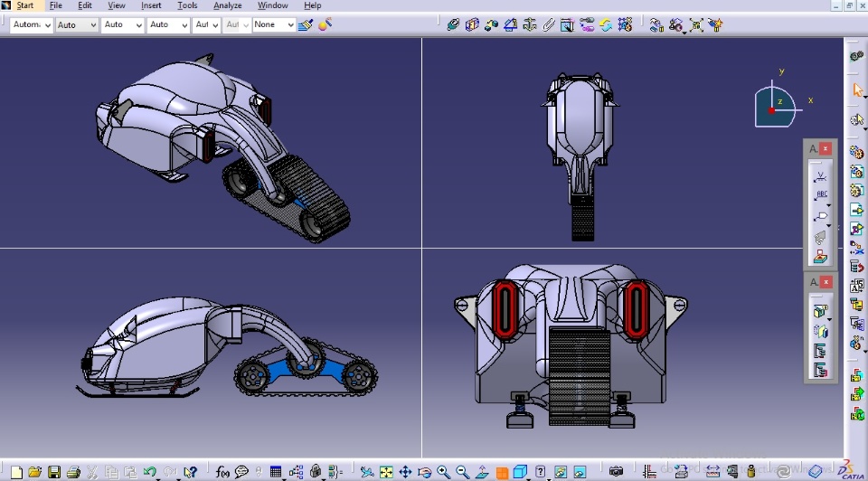Click the ABC text annotation icon

(x=820, y=195)
